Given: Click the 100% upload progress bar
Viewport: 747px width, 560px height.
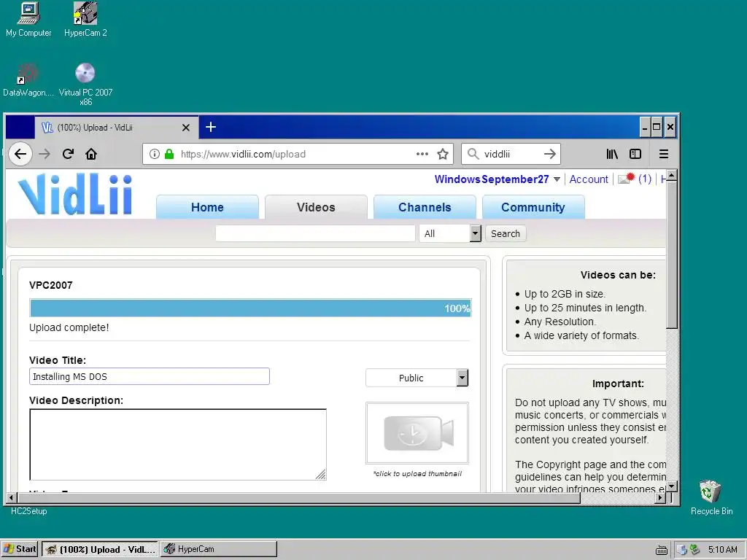Looking at the screenshot, I should [x=250, y=308].
